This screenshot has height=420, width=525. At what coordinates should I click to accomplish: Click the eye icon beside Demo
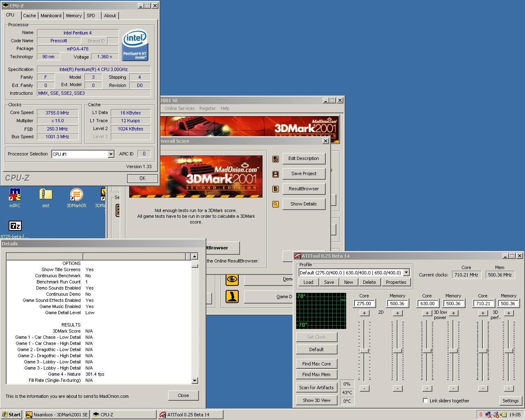pyautogui.click(x=232, y=279)
